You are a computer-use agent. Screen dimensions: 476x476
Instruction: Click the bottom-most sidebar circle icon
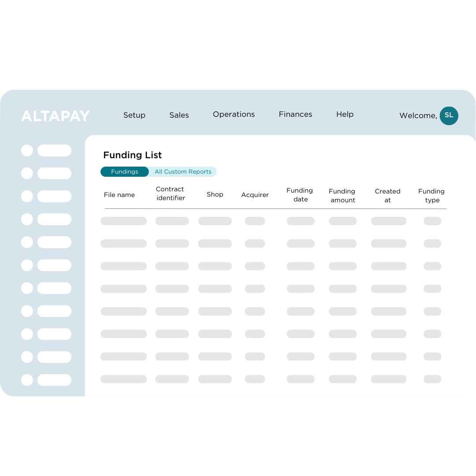pyautogui.click(x=27, y=379)
